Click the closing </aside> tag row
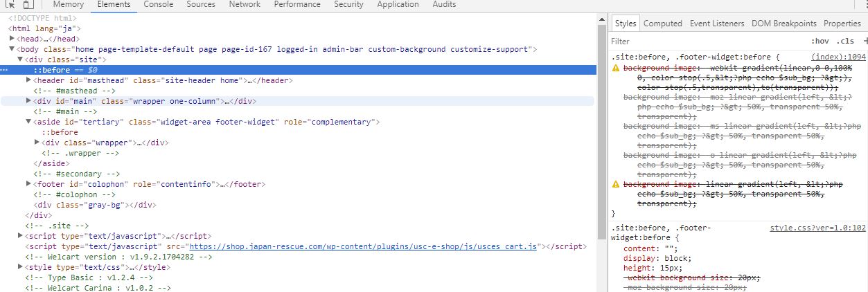This screenshot has width=868, height=292. [51, 163]
